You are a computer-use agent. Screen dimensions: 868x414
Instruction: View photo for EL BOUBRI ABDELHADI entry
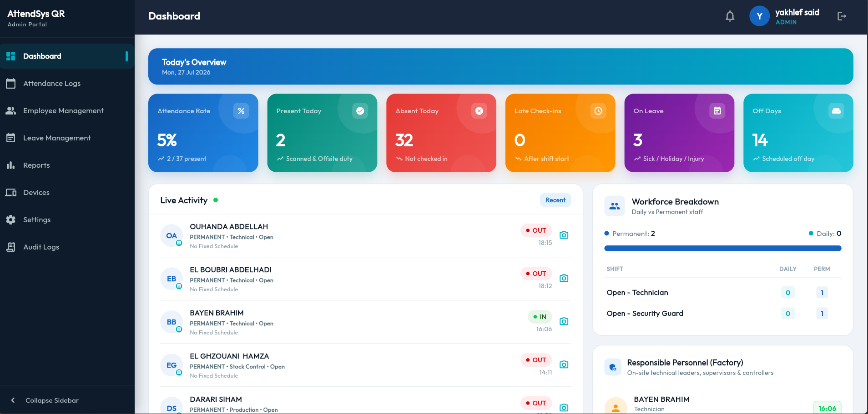pyautogui.click(x=564, y=278)
